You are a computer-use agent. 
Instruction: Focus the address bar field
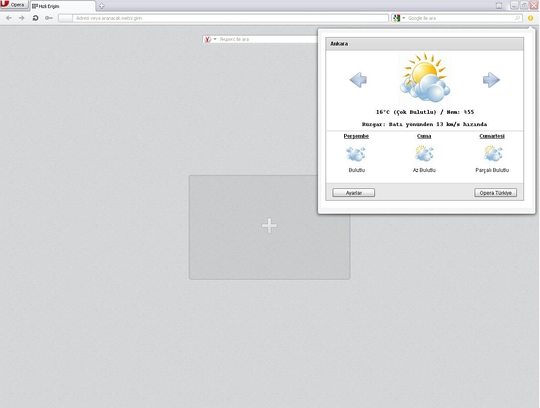(x=223, y=18)
